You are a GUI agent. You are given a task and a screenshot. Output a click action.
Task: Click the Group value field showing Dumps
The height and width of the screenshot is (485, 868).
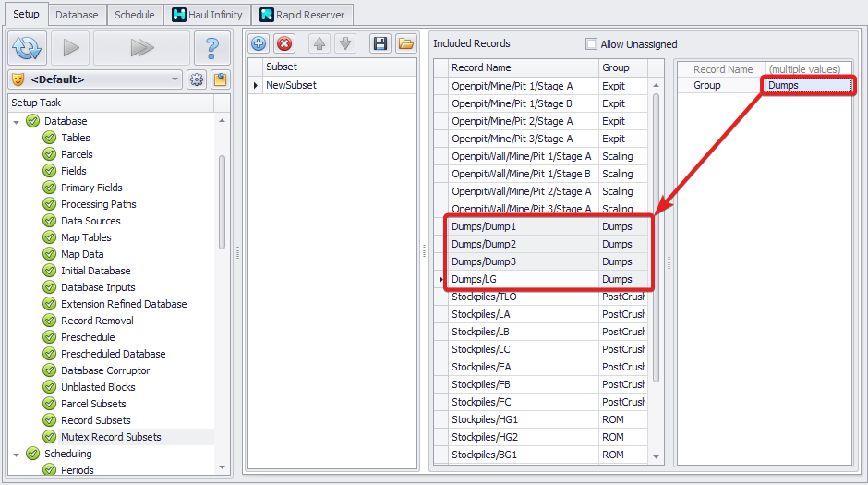pos(808,85)
